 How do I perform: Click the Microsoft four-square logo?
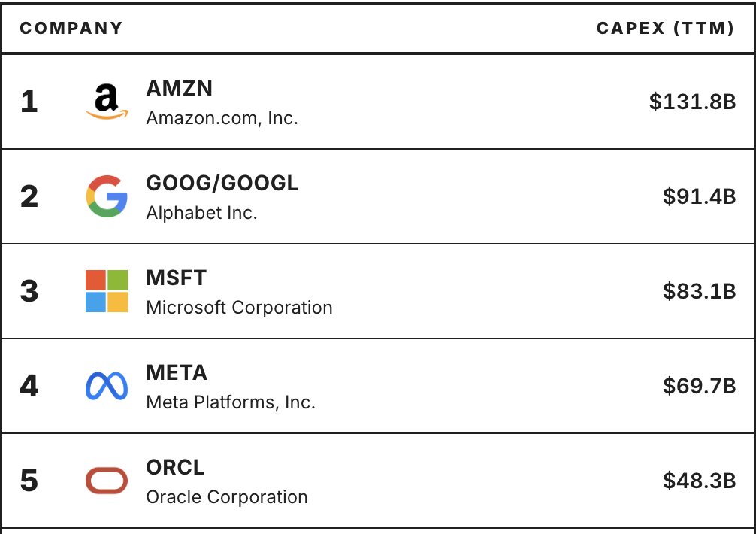107,292
